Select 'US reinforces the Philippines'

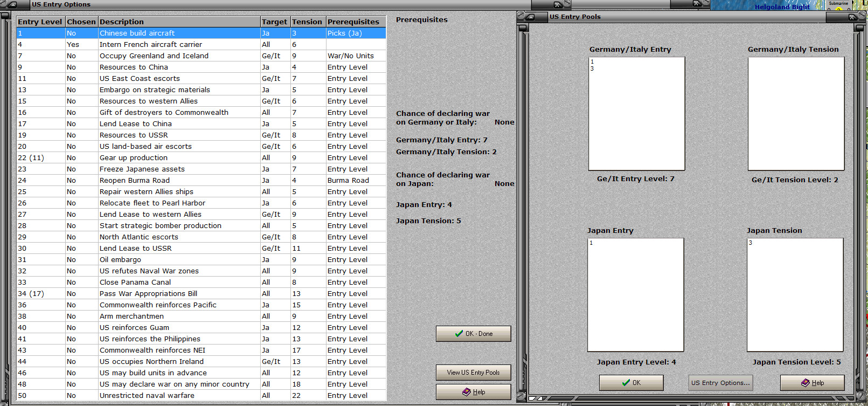click(202, 339)
